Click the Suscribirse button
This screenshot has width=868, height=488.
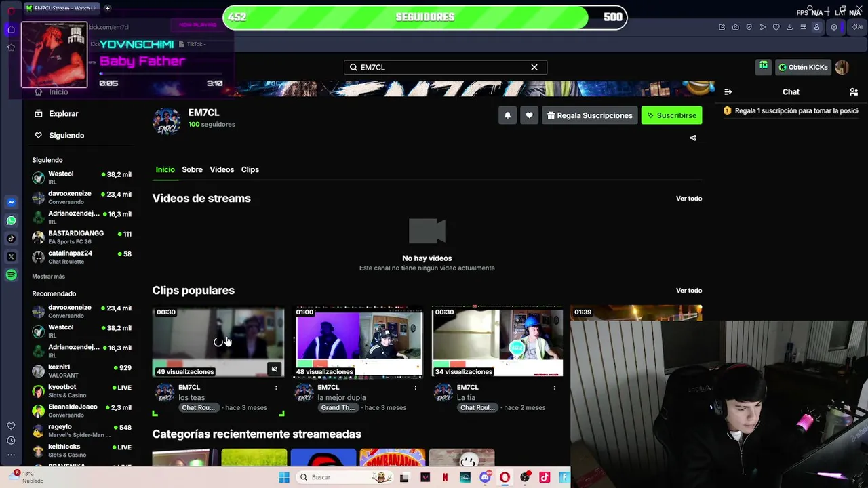[x=672, y=115]
